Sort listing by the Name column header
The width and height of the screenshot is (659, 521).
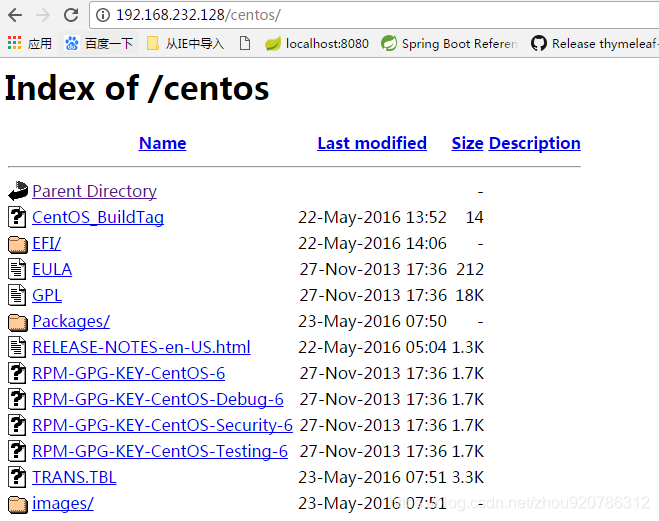[x=162, y=143]
